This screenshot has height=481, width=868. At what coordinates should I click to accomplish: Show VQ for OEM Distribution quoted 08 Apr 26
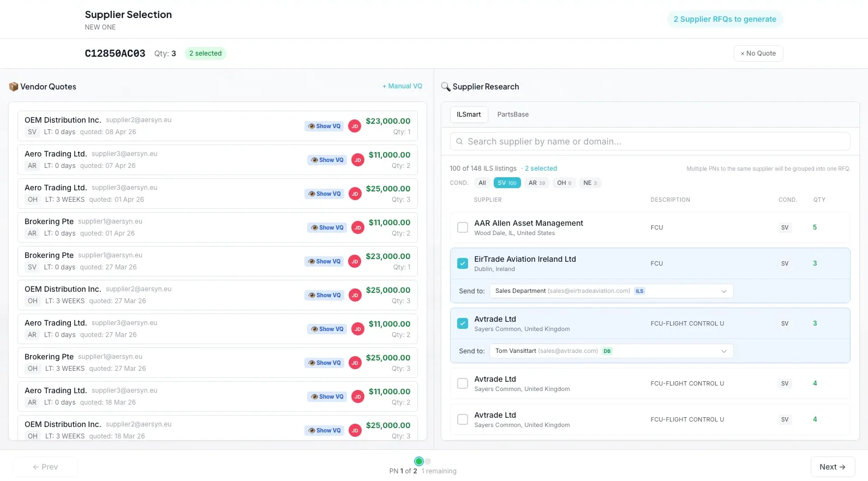coord(324,126)
